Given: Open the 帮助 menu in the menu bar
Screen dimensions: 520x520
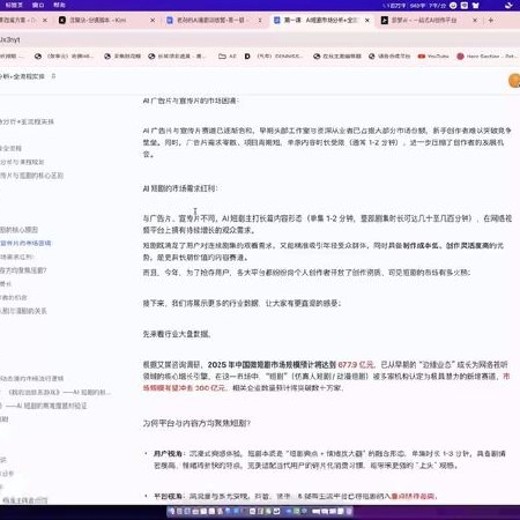Looking at the screenshot, I should pyautogui.click(x=59, y=5).
